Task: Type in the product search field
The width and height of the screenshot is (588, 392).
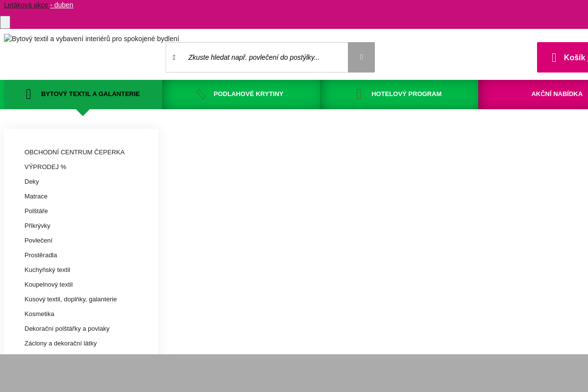Action: coord(265,57)
